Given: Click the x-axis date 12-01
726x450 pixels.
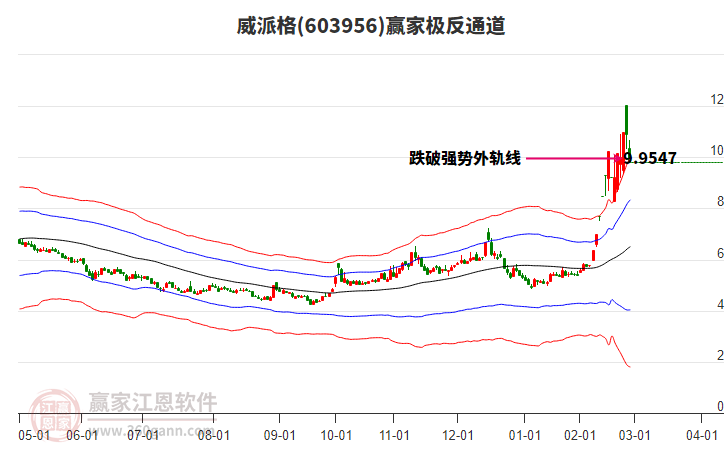Looking at the screenshot, I should click(x=457, y=435).
